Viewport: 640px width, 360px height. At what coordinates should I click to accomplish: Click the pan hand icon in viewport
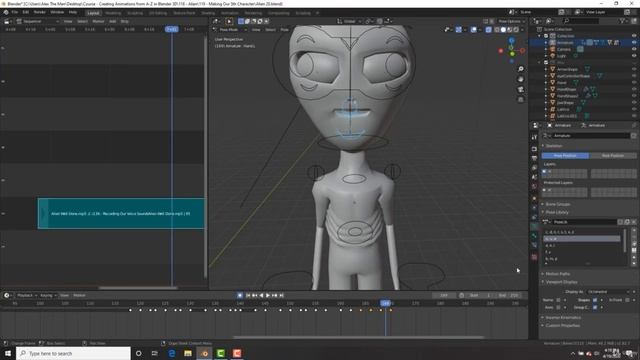click(520, 79)
